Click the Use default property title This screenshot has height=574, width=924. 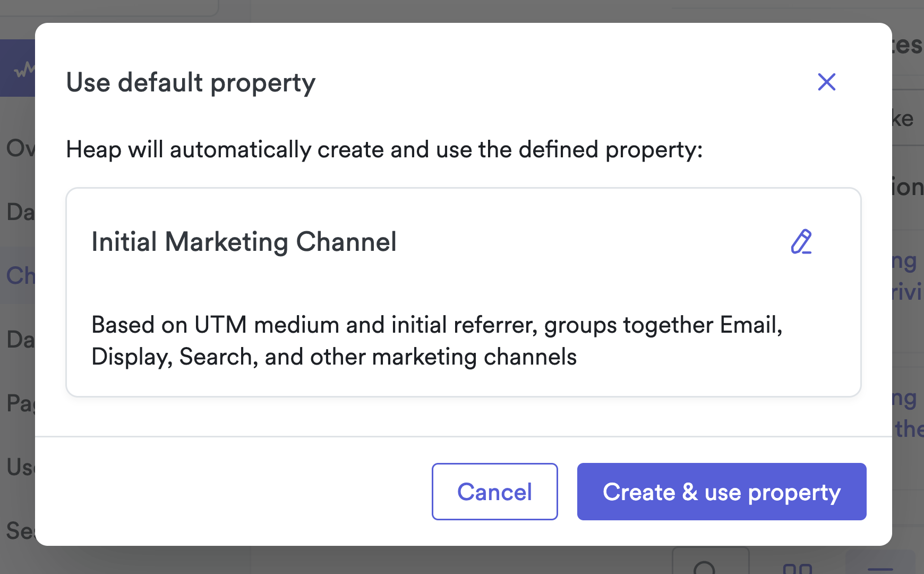pos(191,83)
